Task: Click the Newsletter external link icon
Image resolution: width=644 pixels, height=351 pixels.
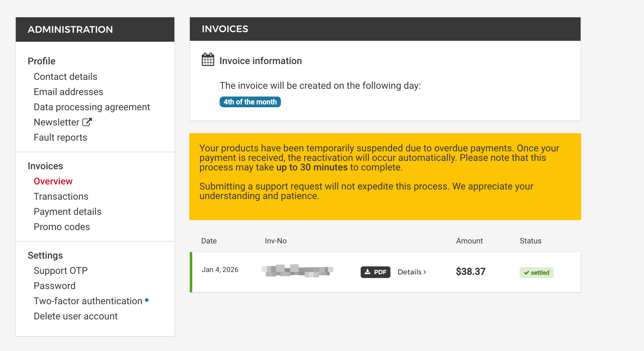Action: pyautogui.click(x=87, y=122)
